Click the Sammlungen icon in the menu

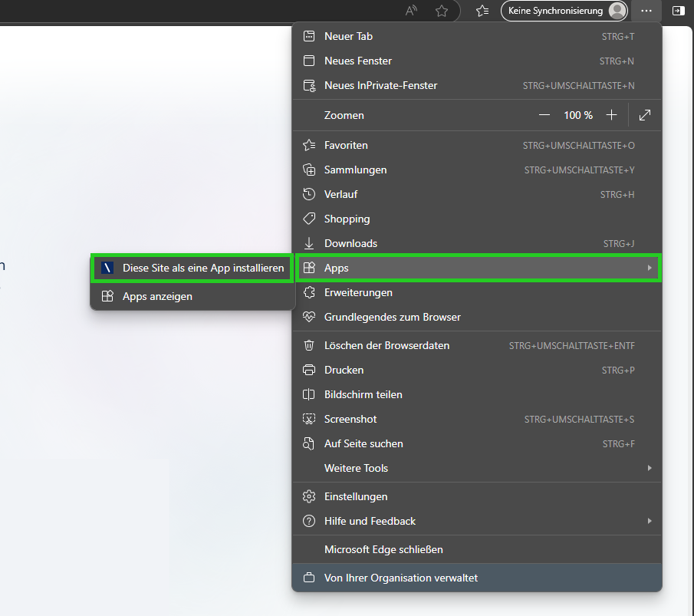tap(309, 170)
